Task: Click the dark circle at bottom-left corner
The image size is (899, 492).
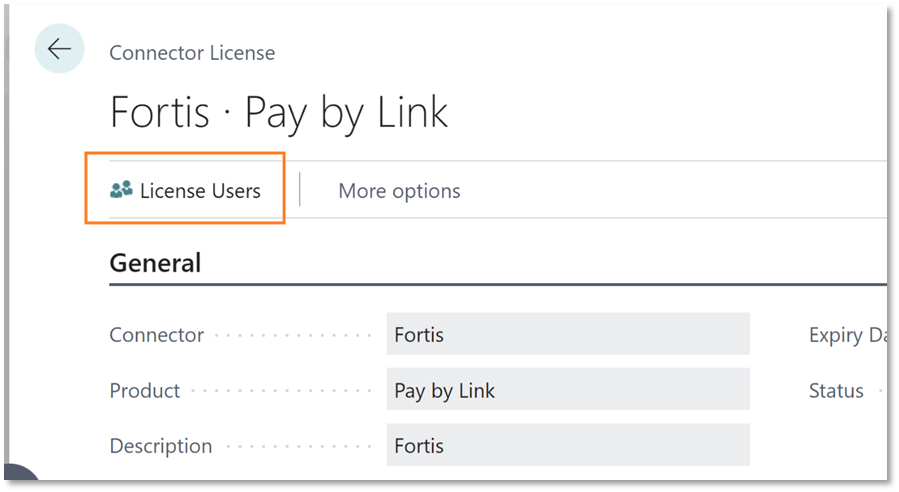Action: click(x=20, y=473)
